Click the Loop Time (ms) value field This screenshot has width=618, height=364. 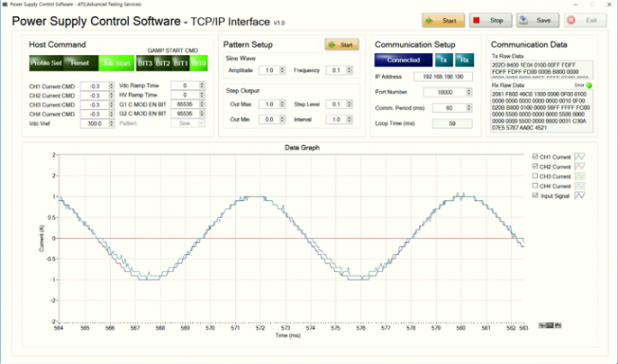[x=452, y=123]
